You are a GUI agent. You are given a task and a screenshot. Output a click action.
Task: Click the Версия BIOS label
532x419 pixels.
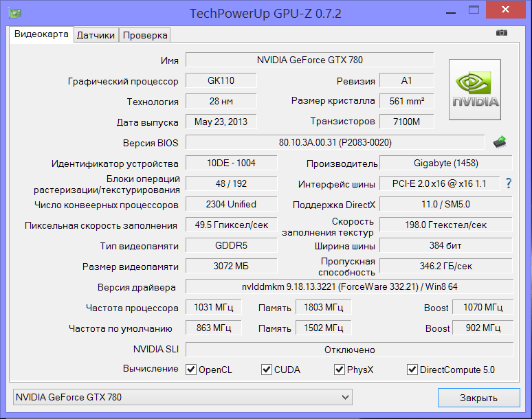pos(151,143)
